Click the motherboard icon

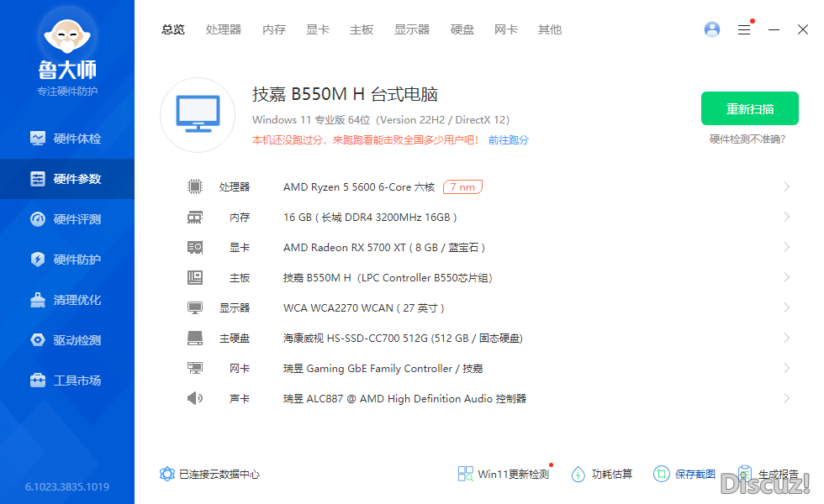195,277
